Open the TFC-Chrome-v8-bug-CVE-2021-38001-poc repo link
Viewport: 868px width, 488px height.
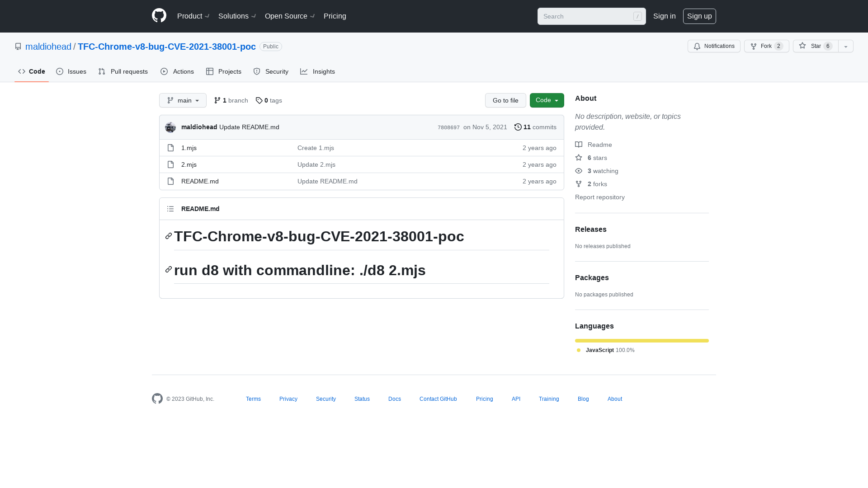pos(167,47)
